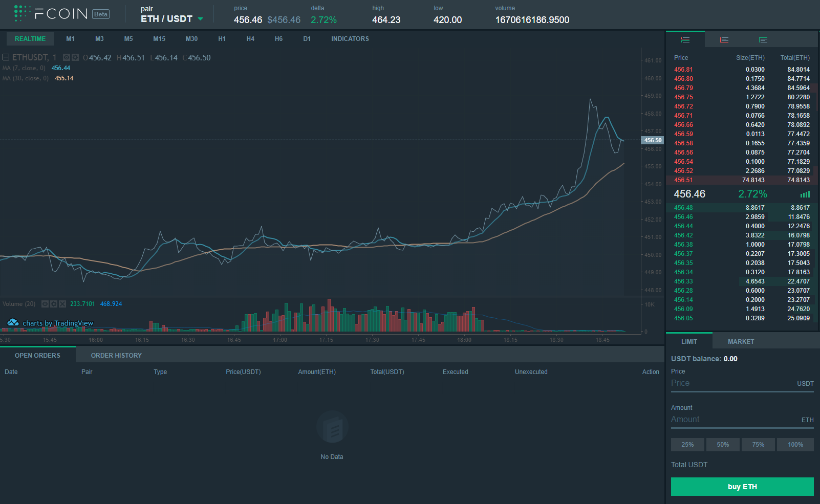Set amount to 25% of balance
This screenshot has width=820, height=504.
687,445
